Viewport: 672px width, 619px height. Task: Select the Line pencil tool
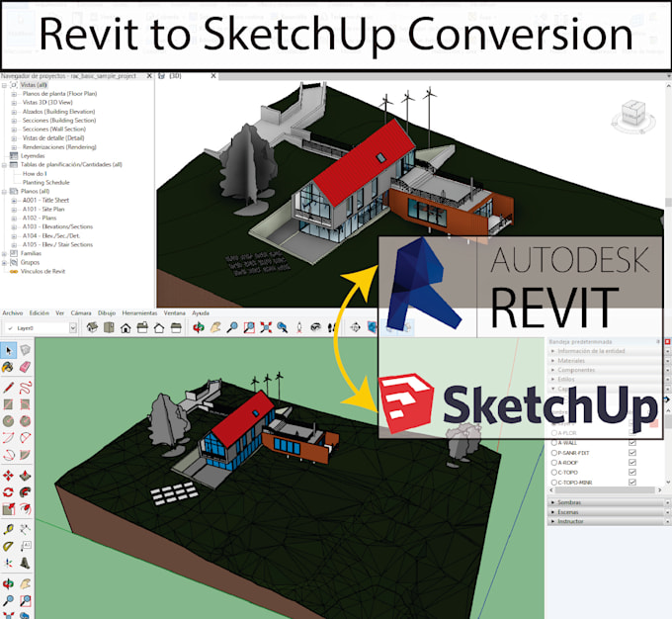(x=8, y=388)
